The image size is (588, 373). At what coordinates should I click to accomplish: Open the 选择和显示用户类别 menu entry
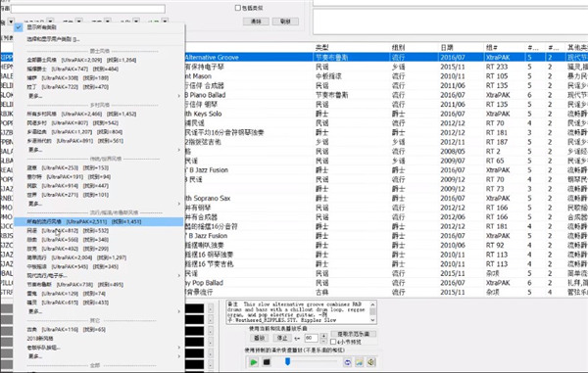click(x=99, y=39)
